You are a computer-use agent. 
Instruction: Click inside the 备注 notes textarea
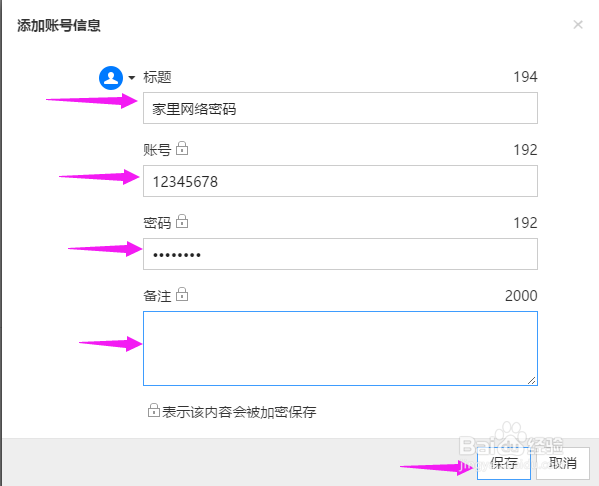tap(340, 348)
